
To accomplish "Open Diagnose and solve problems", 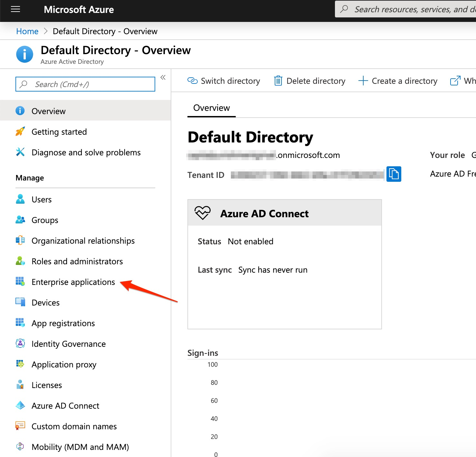I will [x=85, y=152].
